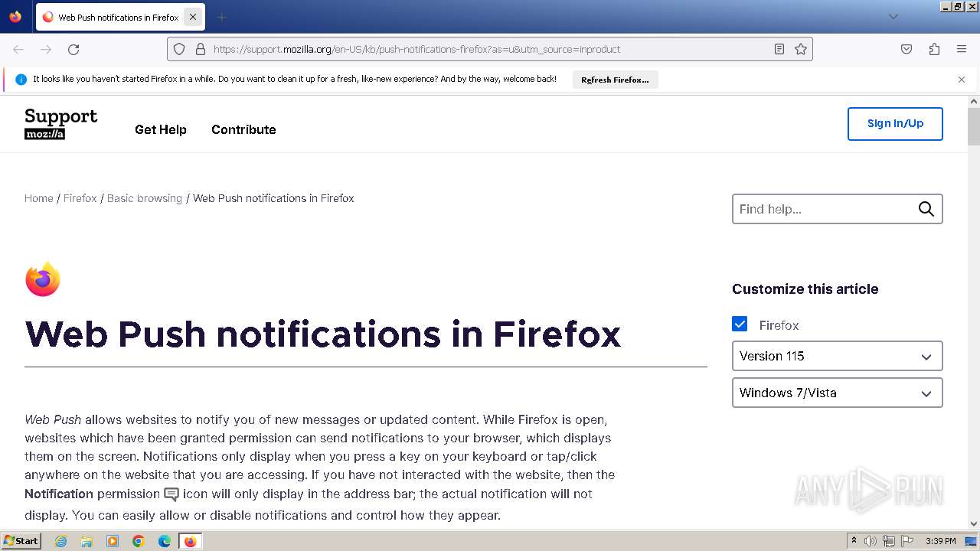Expand the Version 115 dropdown
Screen dimensions: 980x551
point(838,356)
